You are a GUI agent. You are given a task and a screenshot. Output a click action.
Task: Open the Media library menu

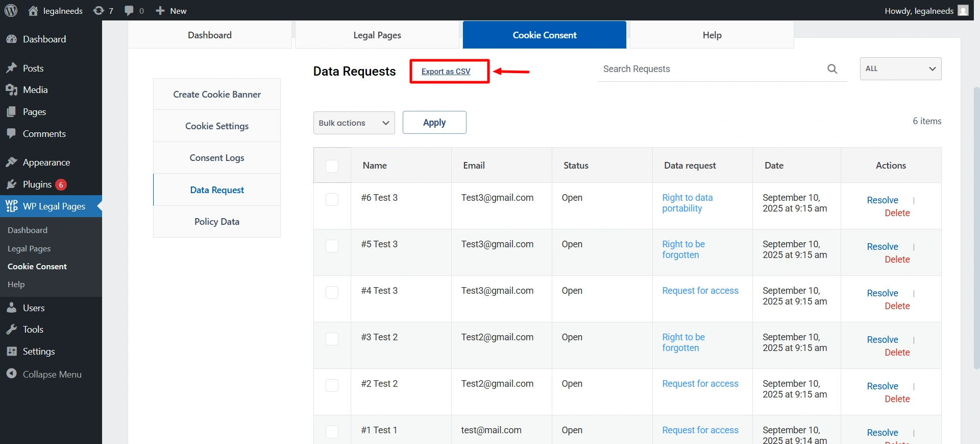(x=35, y=90)
